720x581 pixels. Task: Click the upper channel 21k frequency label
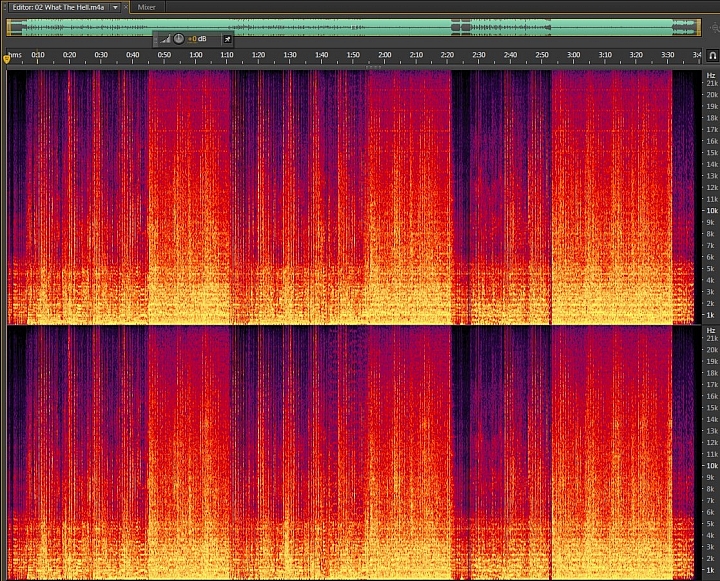712,83
